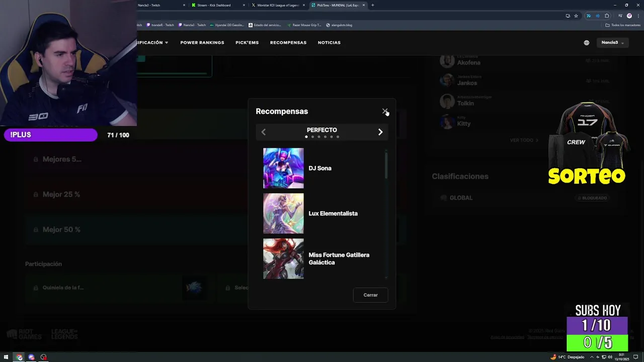Switch to Movistar KOI League of Legends tab
Image resolution: width=644 pixels, height=362 pixels.
pos(278,5)
